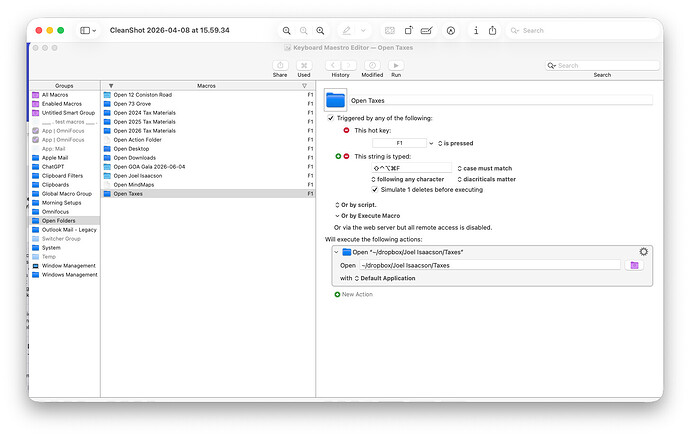The width and height of the screenshot is (690, 437).
Task: Uncheck 'Simulate 1 deletes before executing'
Action: tap(375, 189)
